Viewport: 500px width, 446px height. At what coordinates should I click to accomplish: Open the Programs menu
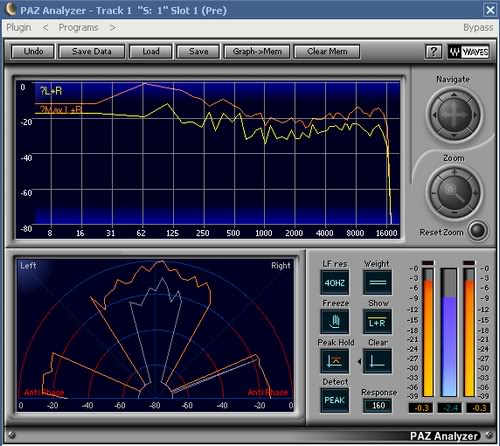click(78, 27)
